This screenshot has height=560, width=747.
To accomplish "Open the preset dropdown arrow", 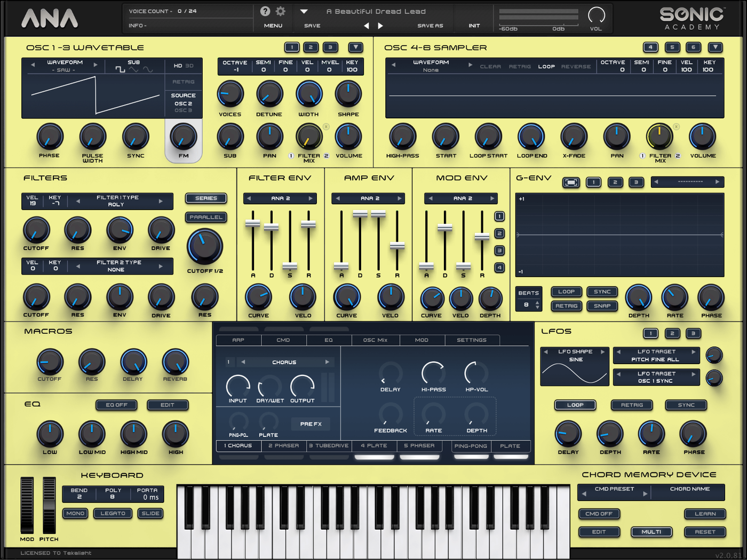I will coord(304,11).
